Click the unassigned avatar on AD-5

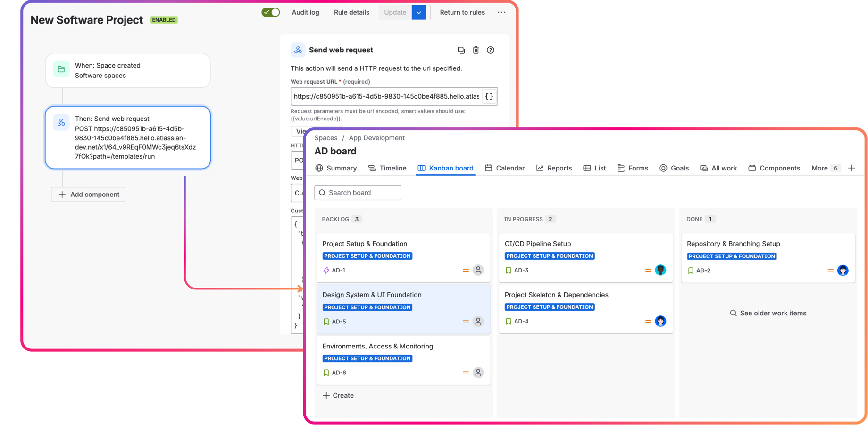[478, 321]
